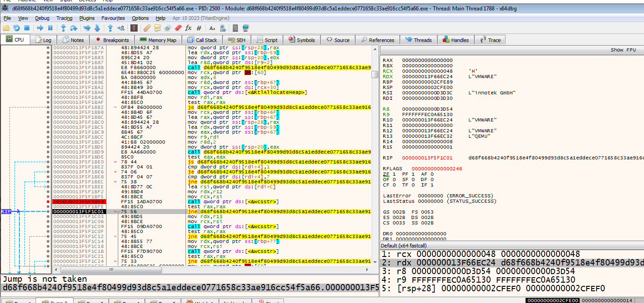Open the Debug menu
This screenshot has height=303, width=644.
[x=42, y=18]
